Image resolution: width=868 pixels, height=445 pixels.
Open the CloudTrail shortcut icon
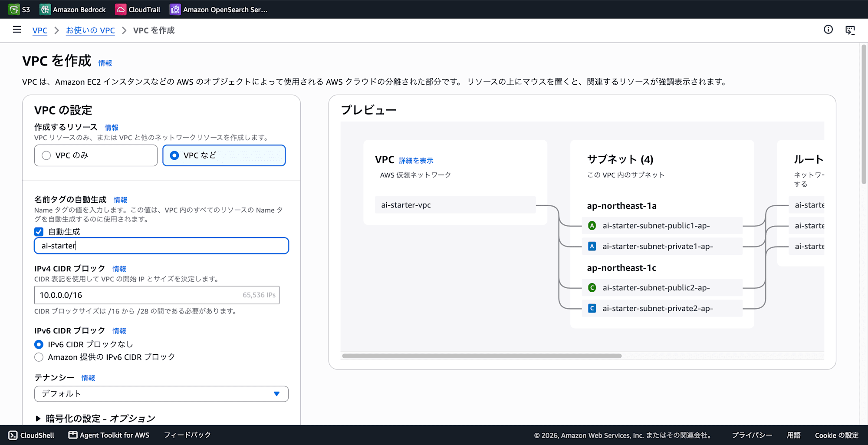coord(121,9)
